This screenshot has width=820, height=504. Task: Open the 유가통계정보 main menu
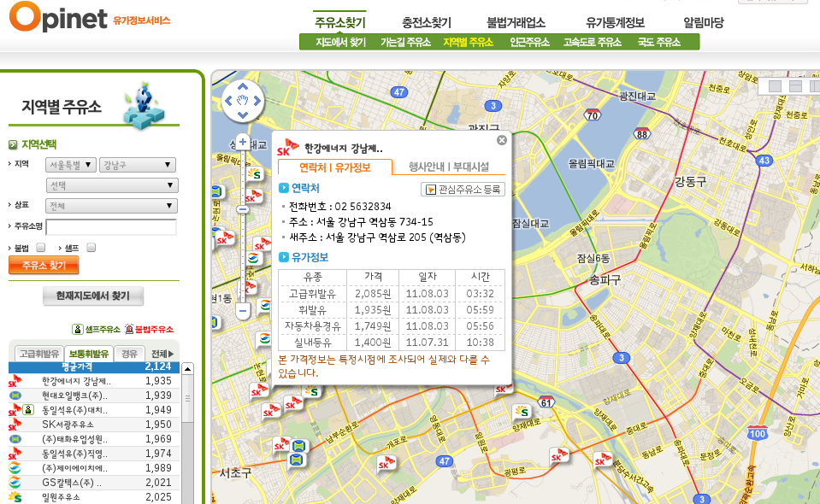coord(615,22)
